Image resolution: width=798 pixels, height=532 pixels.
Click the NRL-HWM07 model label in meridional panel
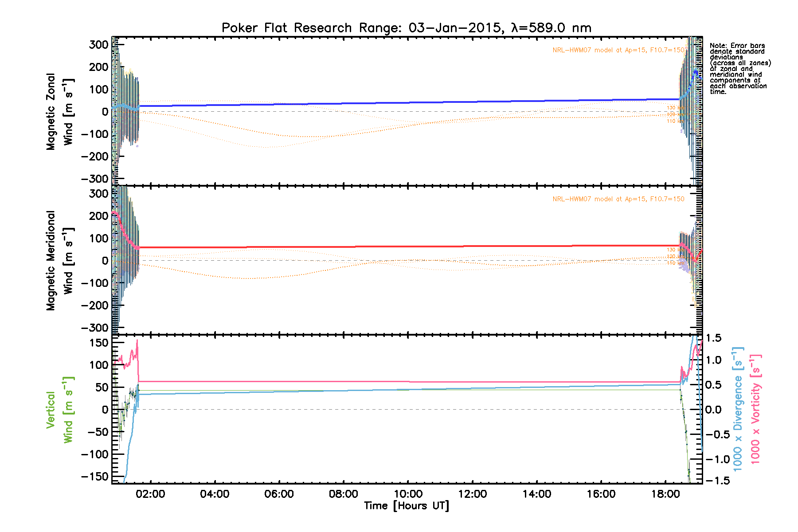pos(618,199)
